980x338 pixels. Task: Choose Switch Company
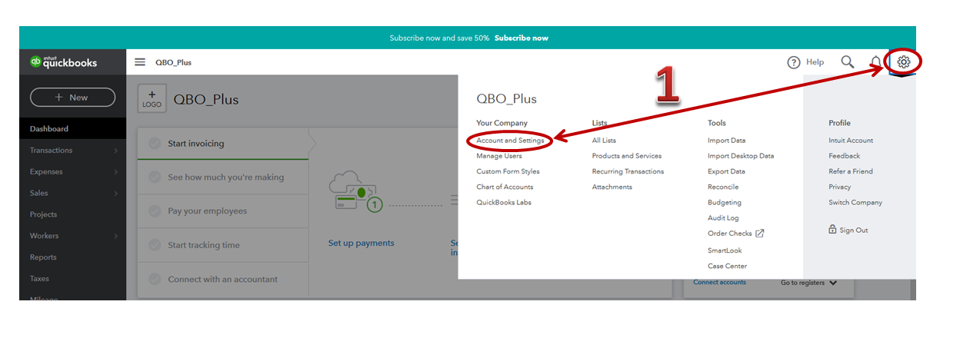click(x=855, y=203)
